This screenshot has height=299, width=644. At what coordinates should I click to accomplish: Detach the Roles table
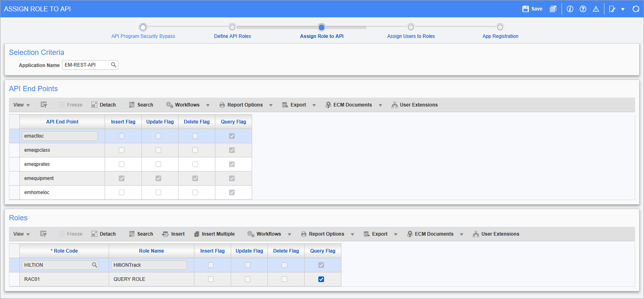click(x=103, y=234)
